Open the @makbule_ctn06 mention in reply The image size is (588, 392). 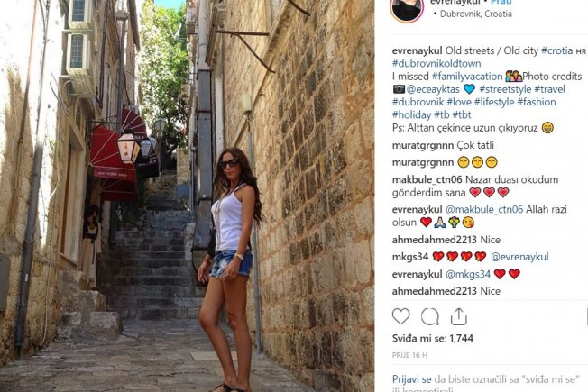pyautogui.click(x=484, y=209)
